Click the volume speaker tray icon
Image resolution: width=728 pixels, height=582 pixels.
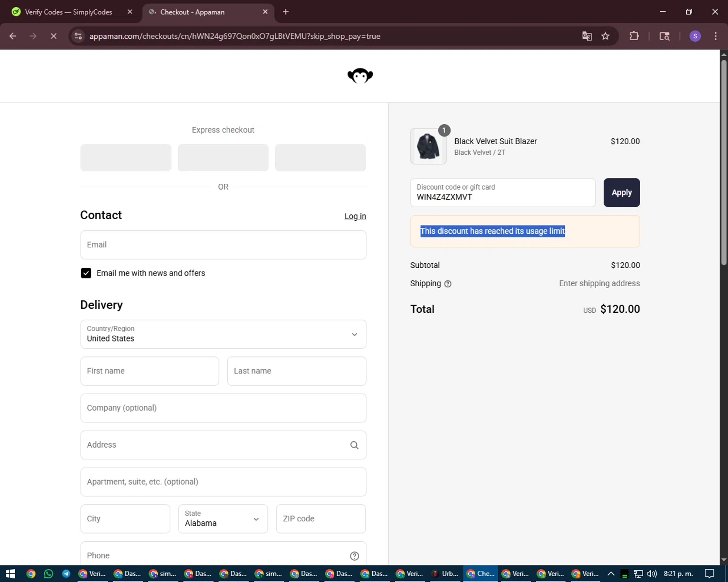652,574
